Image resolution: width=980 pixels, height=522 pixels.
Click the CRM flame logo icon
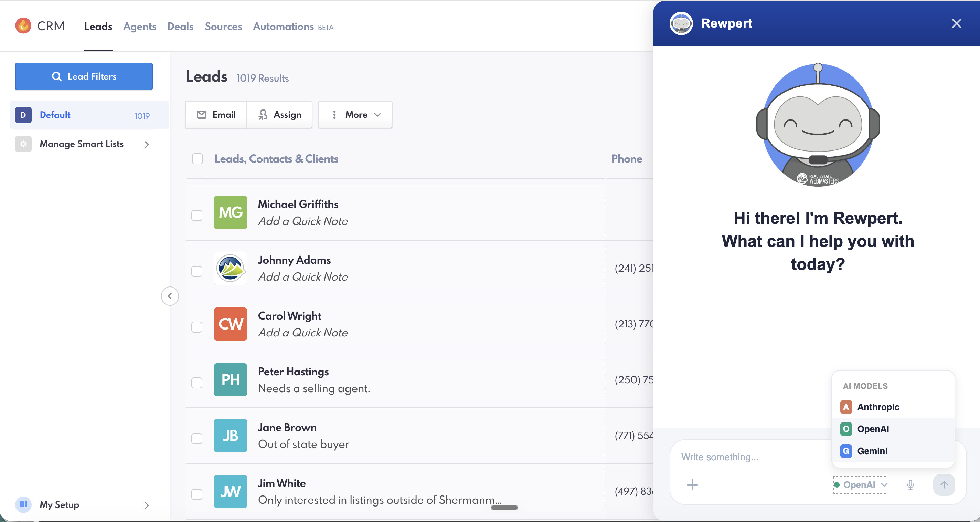[x=23, y=26]
